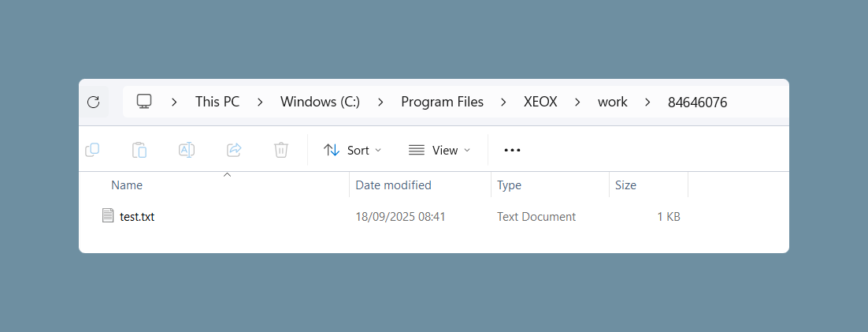The image size is (868, 332).
Task: Click the Type column header
Action: click(509, 185)
